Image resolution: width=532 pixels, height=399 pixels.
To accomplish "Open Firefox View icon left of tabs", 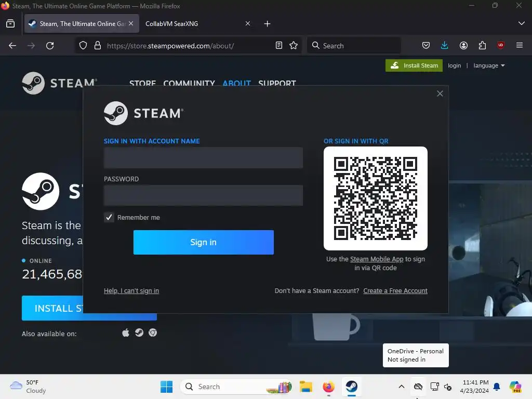I will 10,24.
